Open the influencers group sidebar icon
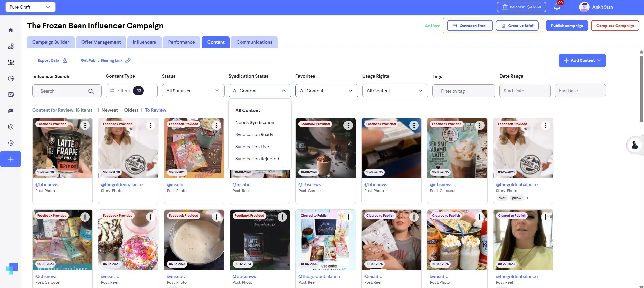 [11, 62]
